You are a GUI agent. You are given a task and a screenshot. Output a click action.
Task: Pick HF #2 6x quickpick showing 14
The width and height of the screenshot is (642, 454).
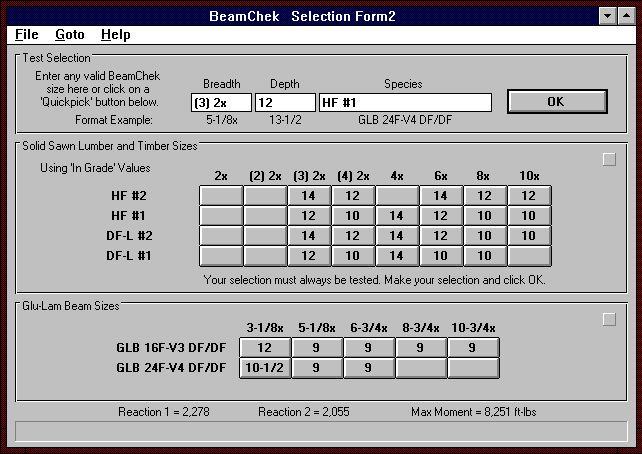(x=441, y=195)
